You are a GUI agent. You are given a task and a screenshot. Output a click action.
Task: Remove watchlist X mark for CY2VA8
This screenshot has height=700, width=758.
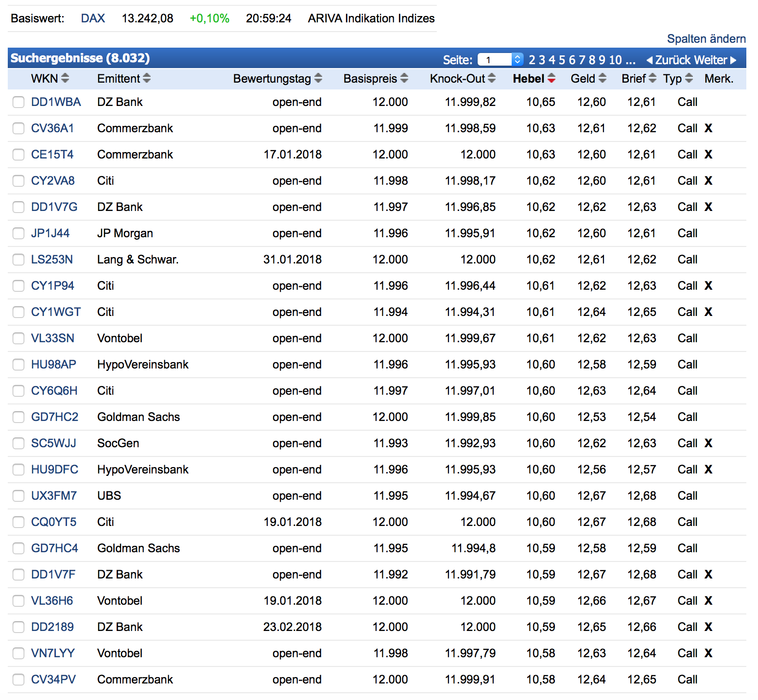708,181
